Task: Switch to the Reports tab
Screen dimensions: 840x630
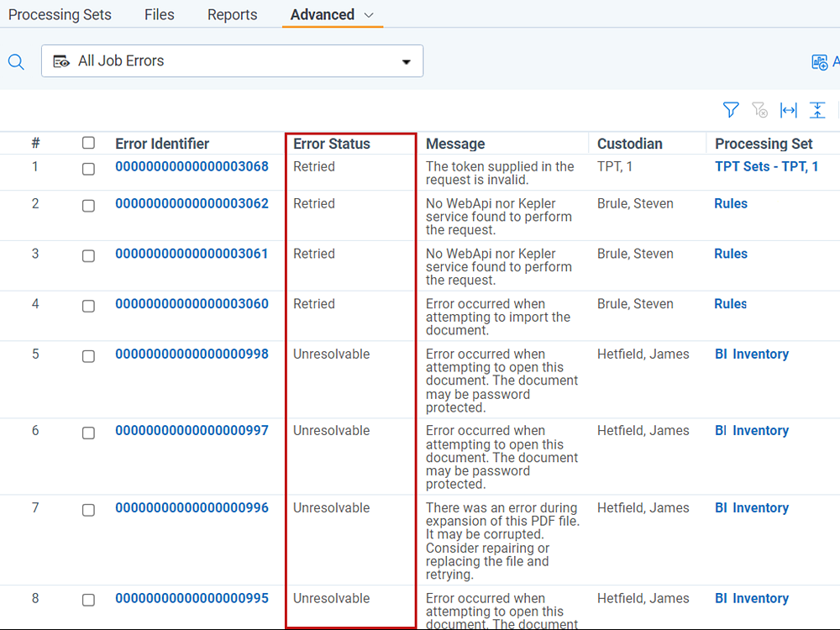Action: point(232,14)
